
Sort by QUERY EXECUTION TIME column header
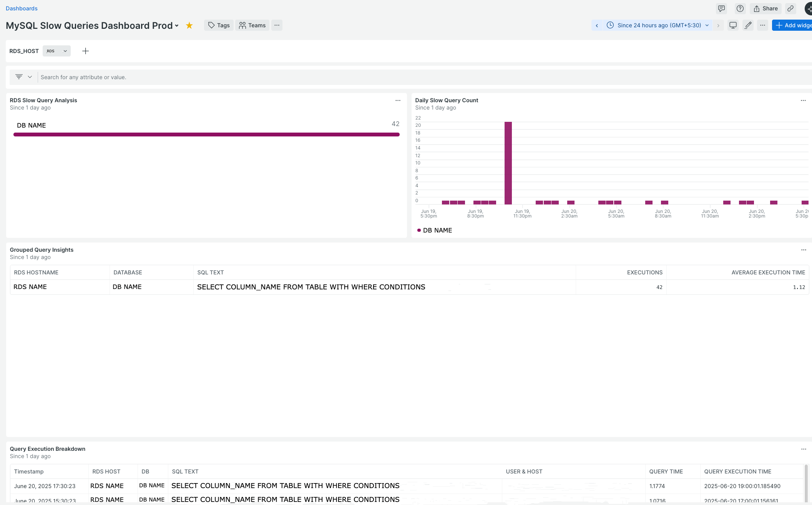click(737, 472)
